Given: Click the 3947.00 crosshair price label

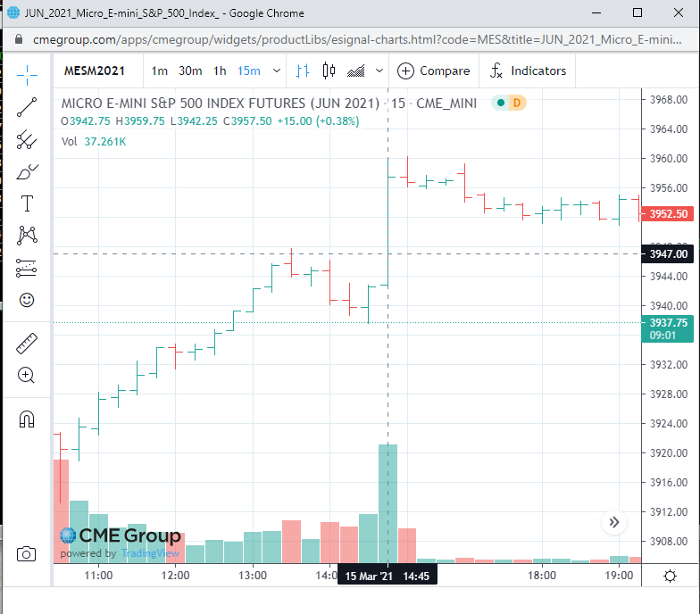Looking at the screenshot, I should (668, 253).
